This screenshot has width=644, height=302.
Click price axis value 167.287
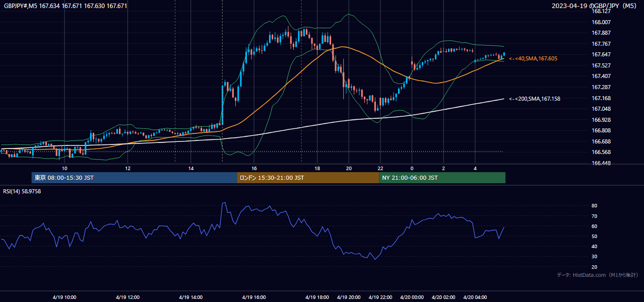pyautogui.click(x=601, y=87)
